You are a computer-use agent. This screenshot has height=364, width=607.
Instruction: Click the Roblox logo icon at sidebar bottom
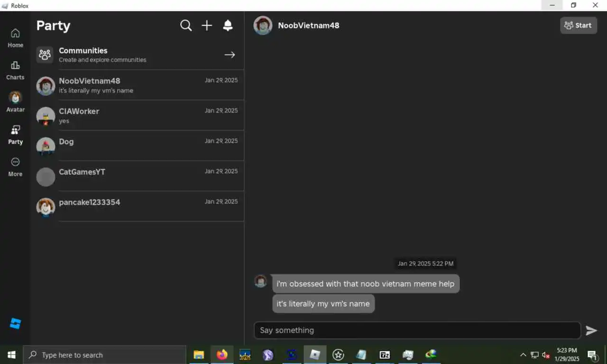click(15, 324)
